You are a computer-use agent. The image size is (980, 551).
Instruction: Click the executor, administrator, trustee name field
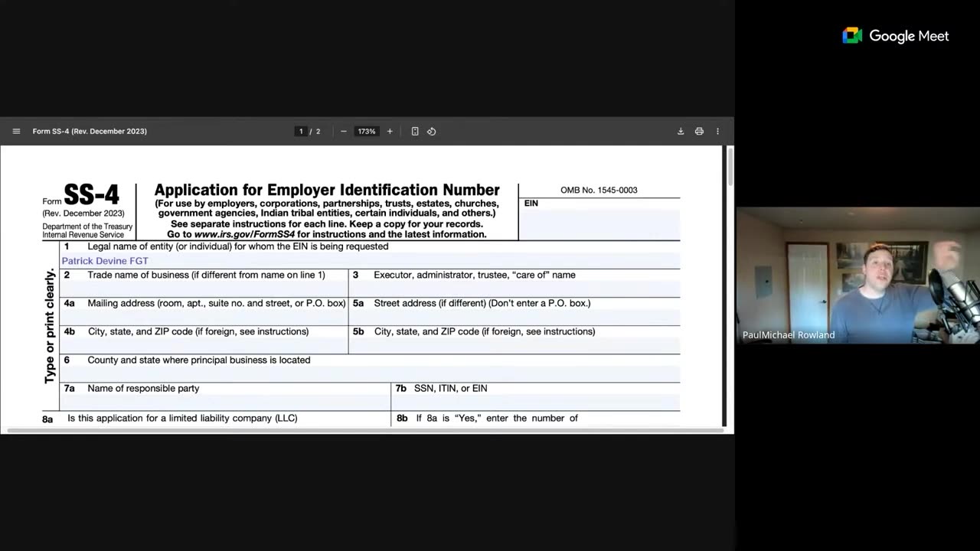pos(514,289)
